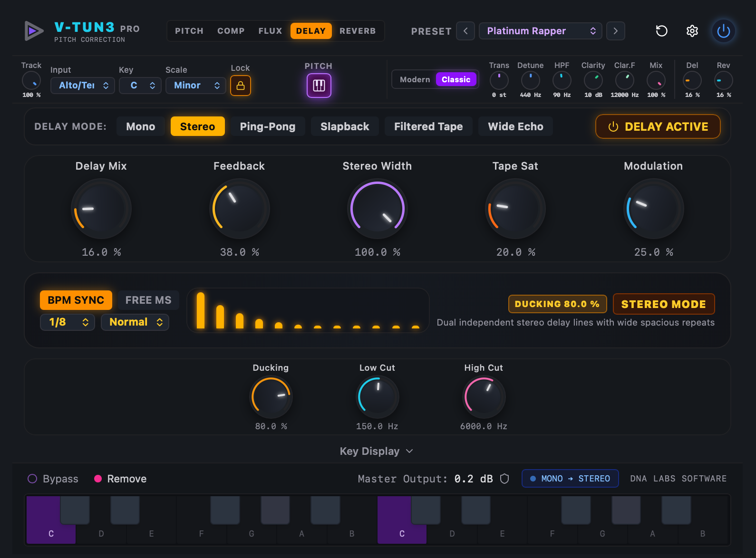Switch to the FLUX tab
756x558 pixels.
coord(270,31)
